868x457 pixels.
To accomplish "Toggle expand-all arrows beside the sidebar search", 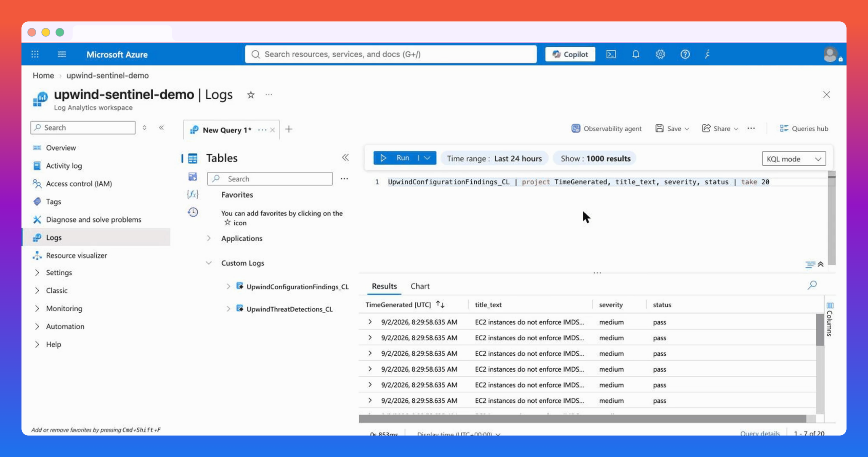I will pyautogui.click(x=144, y=128).
